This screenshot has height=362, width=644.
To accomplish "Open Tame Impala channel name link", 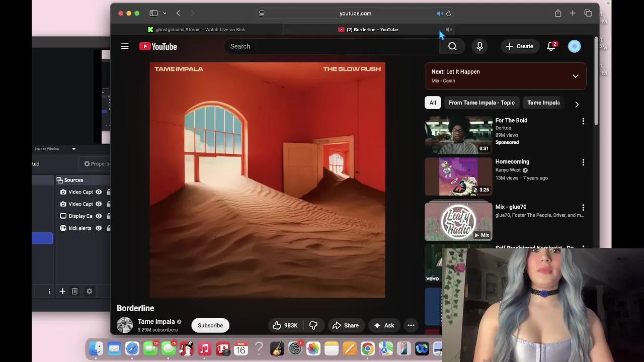I will (x=156, y=322).
